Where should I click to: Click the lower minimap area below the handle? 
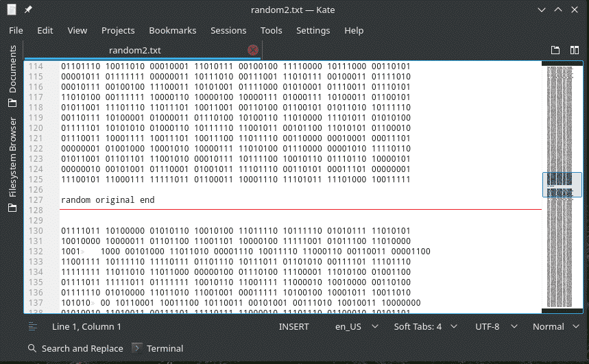coord(562,252)
